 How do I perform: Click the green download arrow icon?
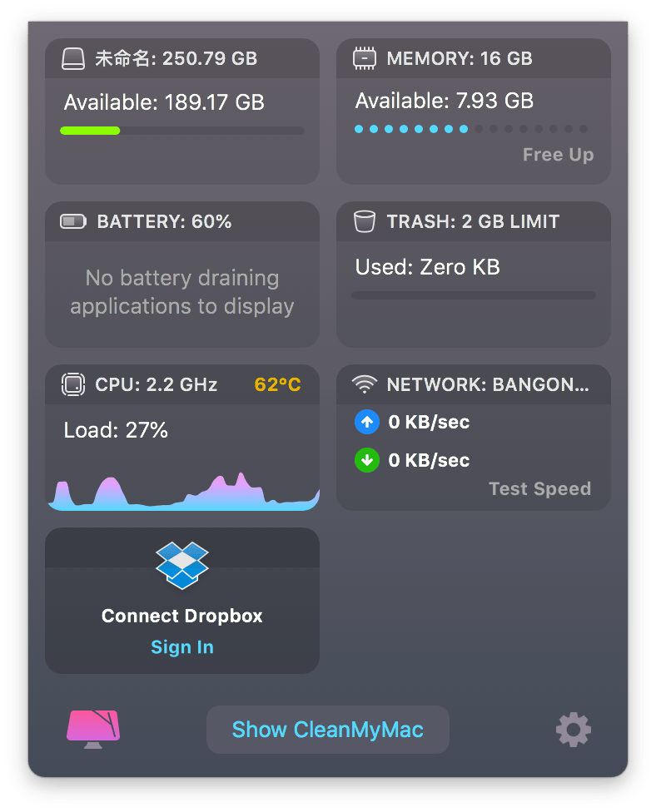coord(367,460)
